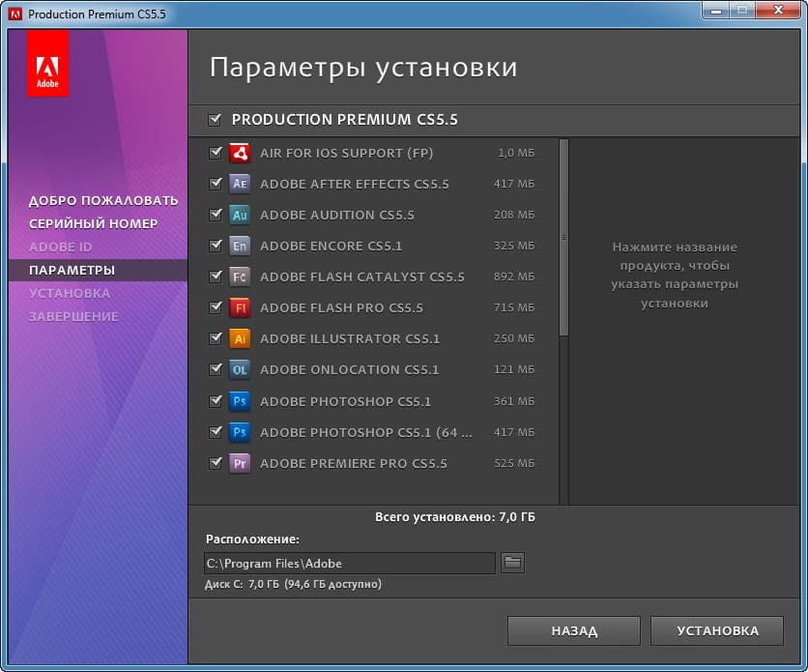Uncheck Adobe After Effects CS5.5 checkbox

216,184
